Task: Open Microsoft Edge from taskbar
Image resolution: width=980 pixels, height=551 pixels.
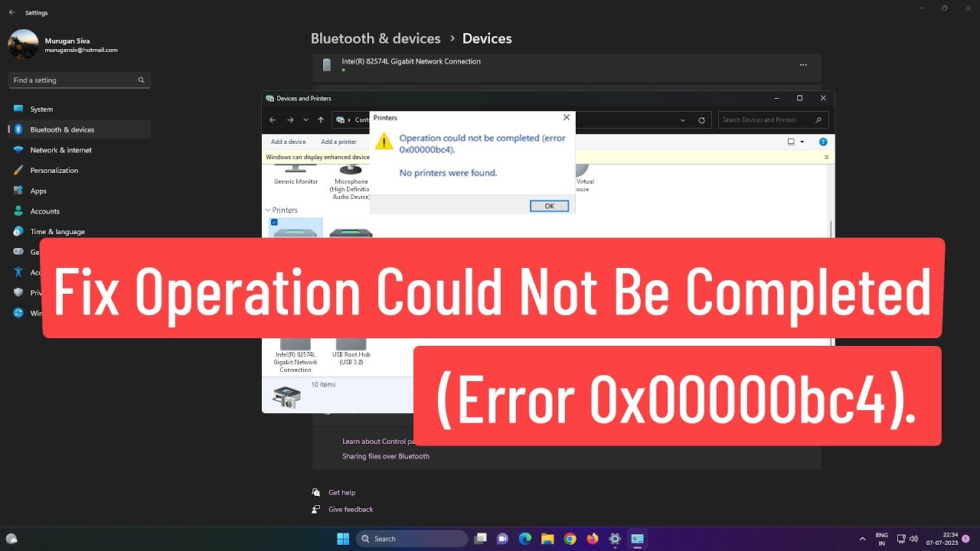Action: coord(525,539)
